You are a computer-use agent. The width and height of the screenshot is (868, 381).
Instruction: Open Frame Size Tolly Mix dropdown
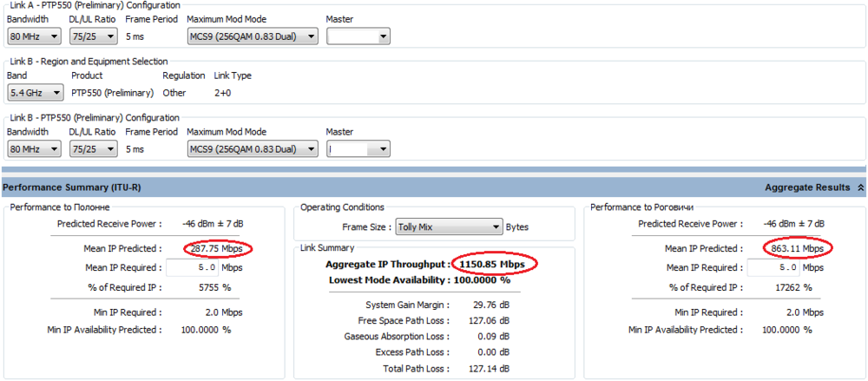pyautogui.click(x=450, y=227)
